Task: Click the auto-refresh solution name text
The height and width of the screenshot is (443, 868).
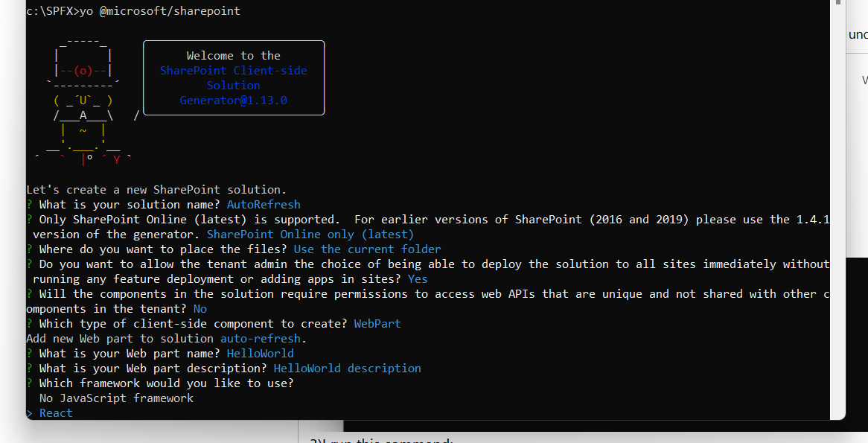Action: click(261, 339)
